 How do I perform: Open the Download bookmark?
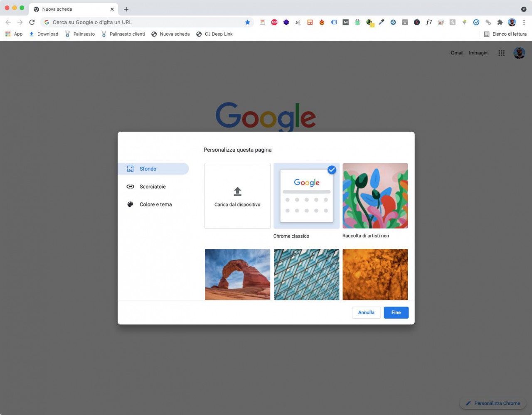point(44,34)
